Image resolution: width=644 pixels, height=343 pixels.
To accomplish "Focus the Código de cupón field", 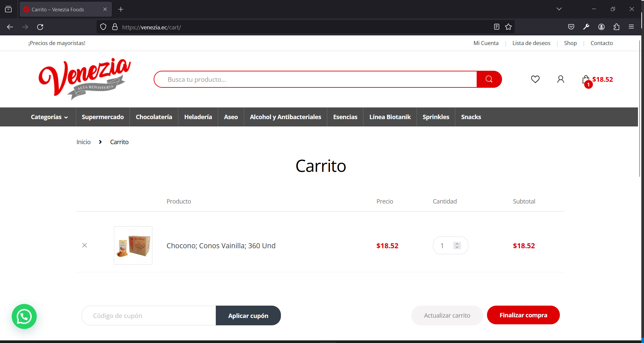I will point(149,316).
